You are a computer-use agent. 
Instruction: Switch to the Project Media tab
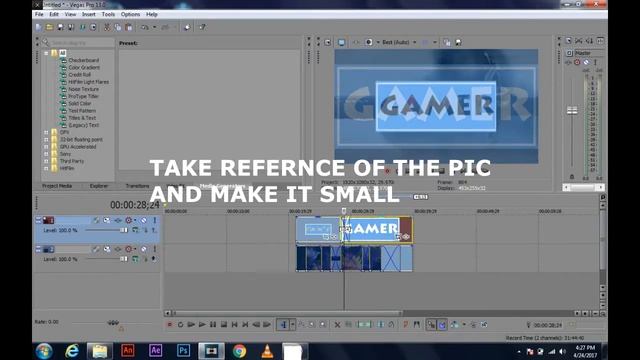point(57,186)
